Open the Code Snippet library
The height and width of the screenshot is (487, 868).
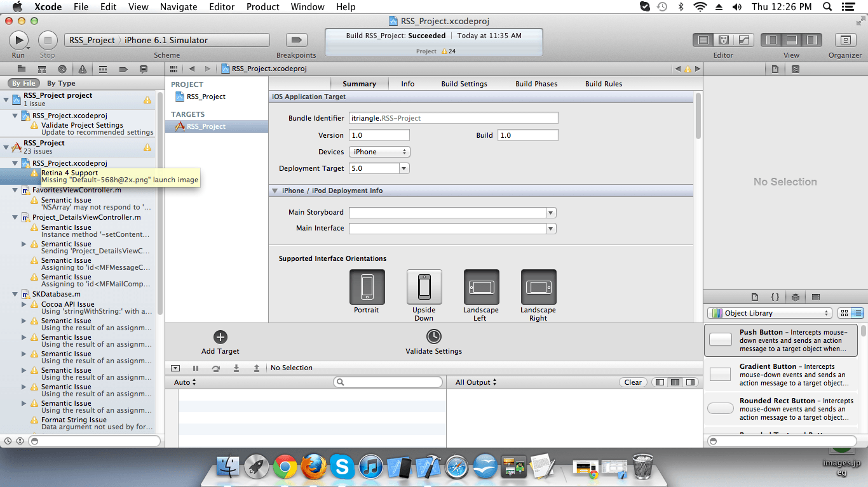click(x=775, y=297)
